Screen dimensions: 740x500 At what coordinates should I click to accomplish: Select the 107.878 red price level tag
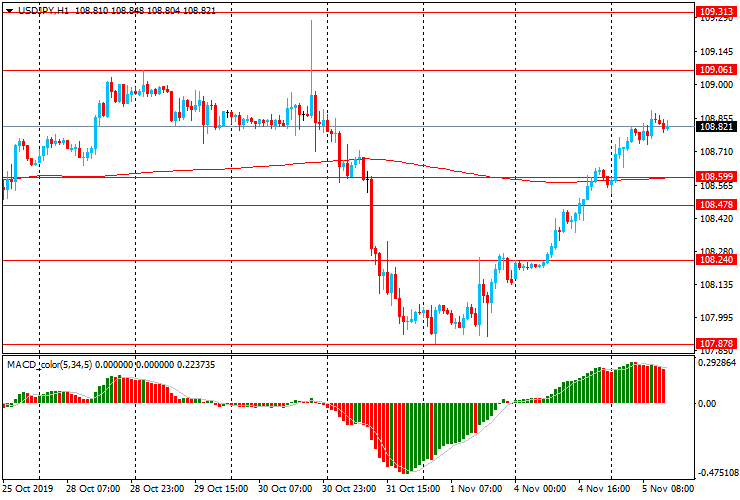(715, 343)
